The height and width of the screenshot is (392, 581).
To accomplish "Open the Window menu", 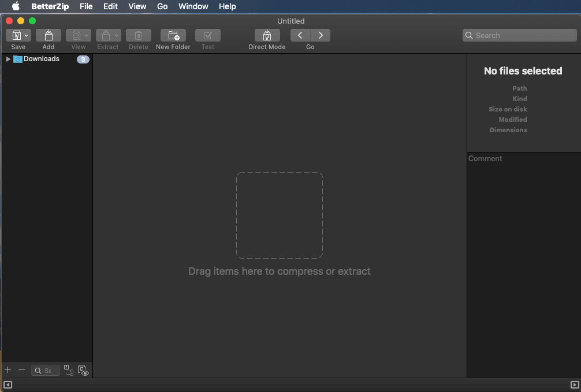I will click(193, 6).
